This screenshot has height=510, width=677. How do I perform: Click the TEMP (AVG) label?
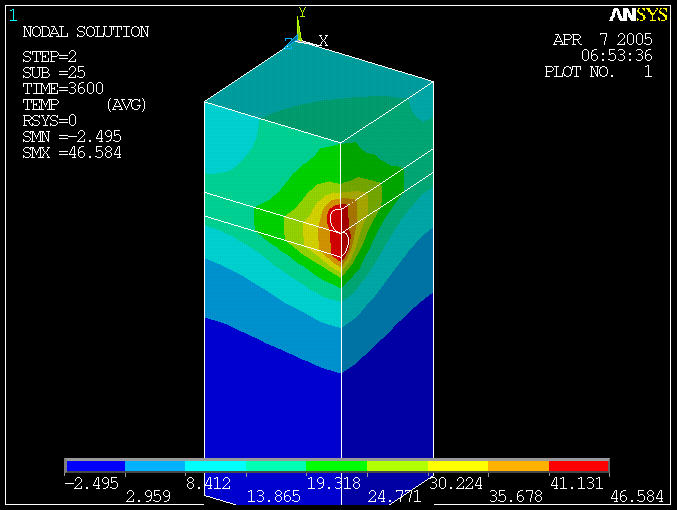click(x=85, y=105)
